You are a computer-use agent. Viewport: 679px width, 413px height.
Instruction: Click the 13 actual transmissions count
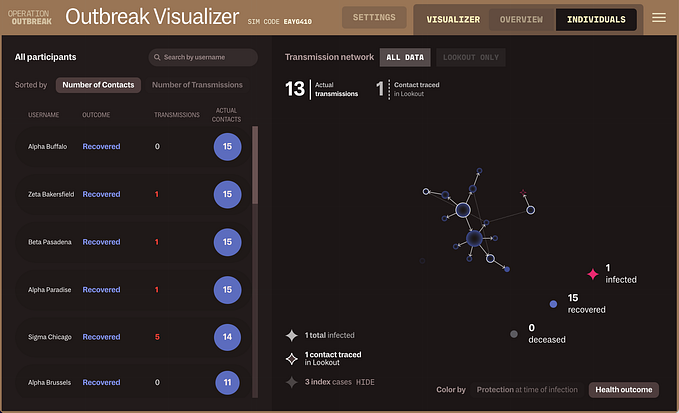click(x=295, y=89)
